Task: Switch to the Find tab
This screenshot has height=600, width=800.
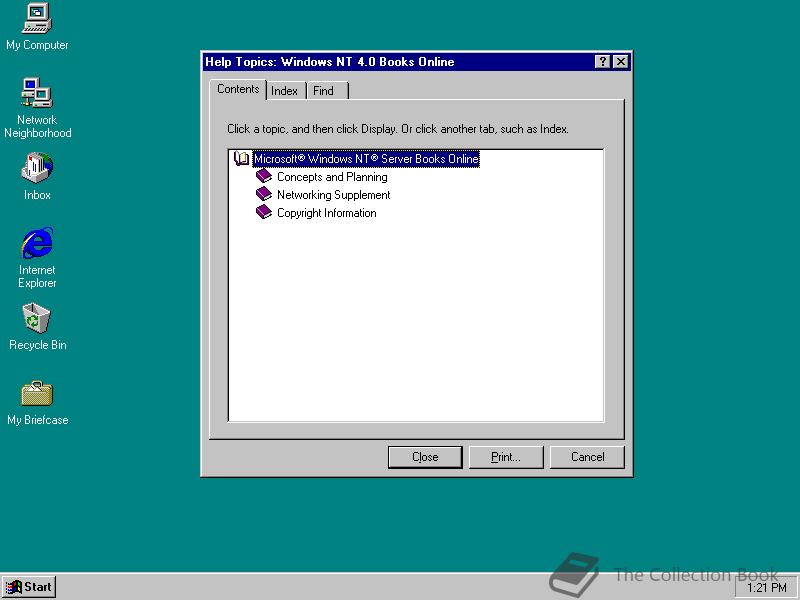Action: point(328,91)
